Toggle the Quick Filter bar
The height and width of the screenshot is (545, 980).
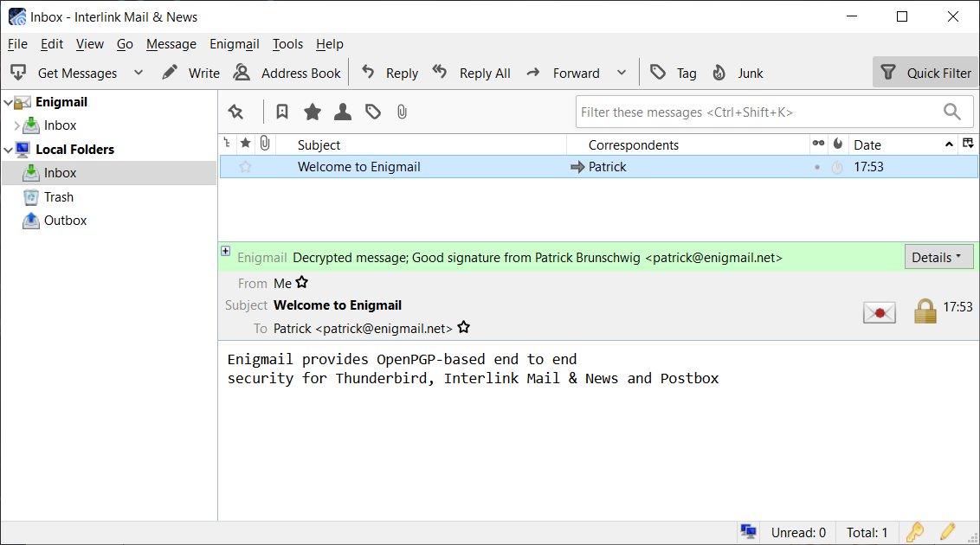pyautogui.click(x=925, y=73)
